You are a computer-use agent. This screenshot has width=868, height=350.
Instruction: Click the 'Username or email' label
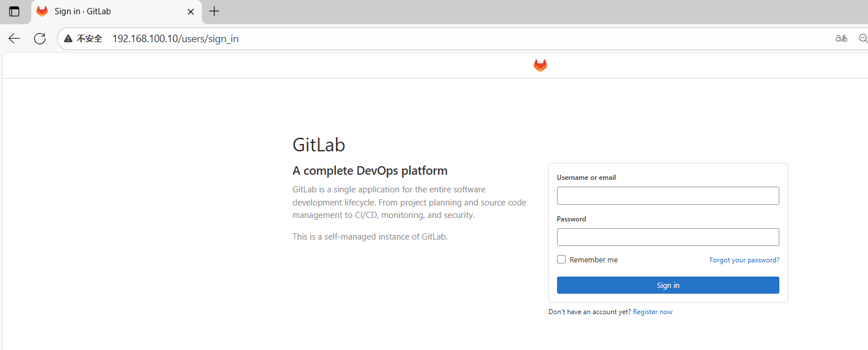coord(586,178)
